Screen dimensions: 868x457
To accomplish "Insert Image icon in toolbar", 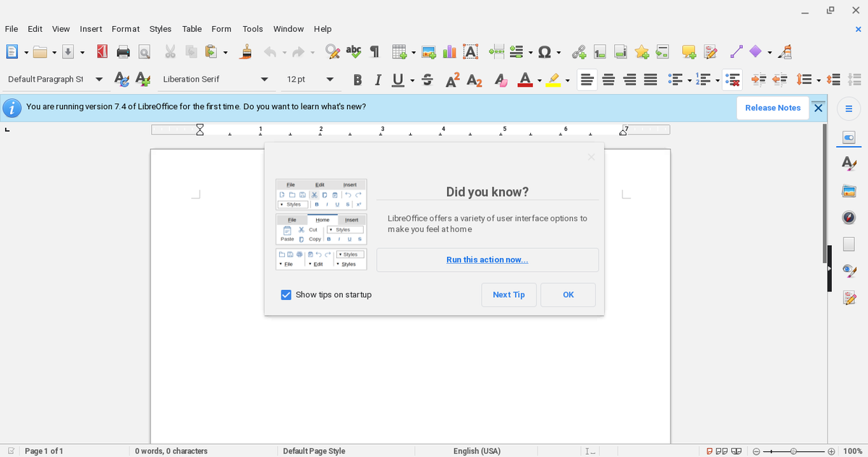I will (x=429, y=51).
